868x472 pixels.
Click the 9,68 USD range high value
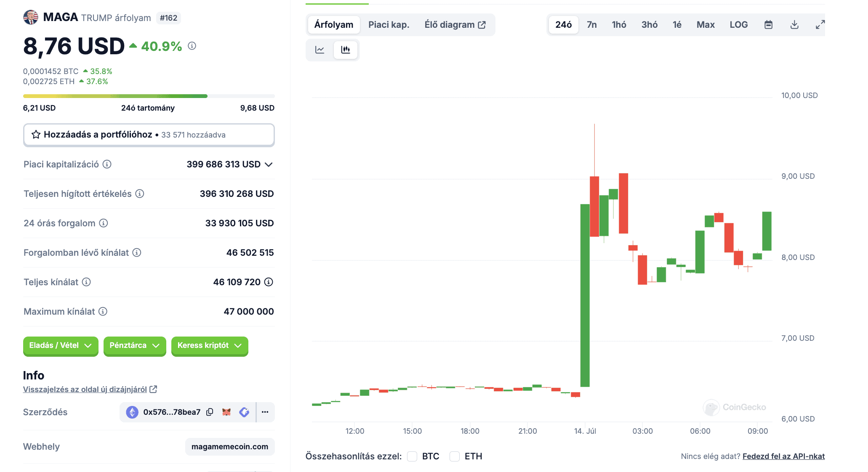coord(257,108)
